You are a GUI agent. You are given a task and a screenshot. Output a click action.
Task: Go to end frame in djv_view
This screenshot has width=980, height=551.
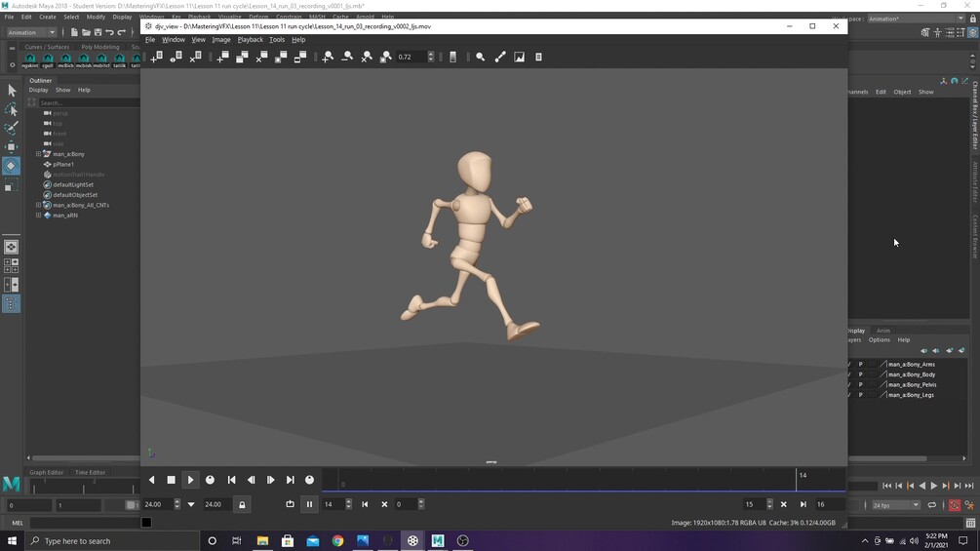point(290,480)
